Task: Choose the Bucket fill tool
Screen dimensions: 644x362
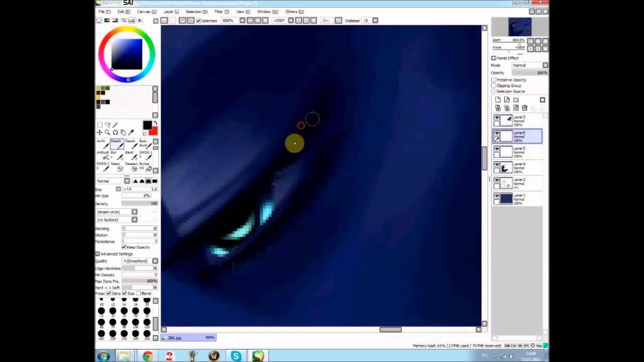Action: coord(145,167)
